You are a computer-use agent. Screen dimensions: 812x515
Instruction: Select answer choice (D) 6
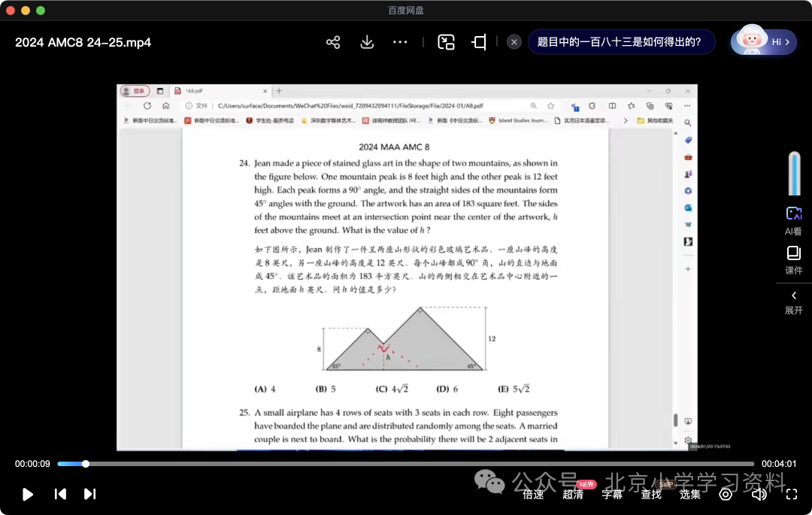click(447, 389)
